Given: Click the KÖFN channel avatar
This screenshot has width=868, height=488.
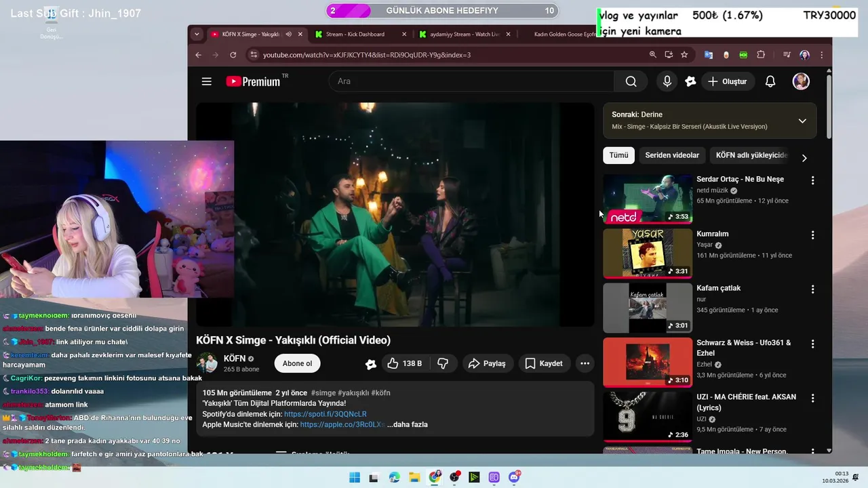Looking at the screenshot, I should (208, 363).
